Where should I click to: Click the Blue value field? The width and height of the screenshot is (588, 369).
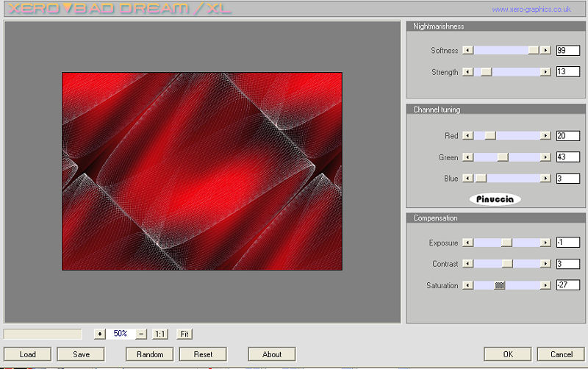(x=567, y=178)
